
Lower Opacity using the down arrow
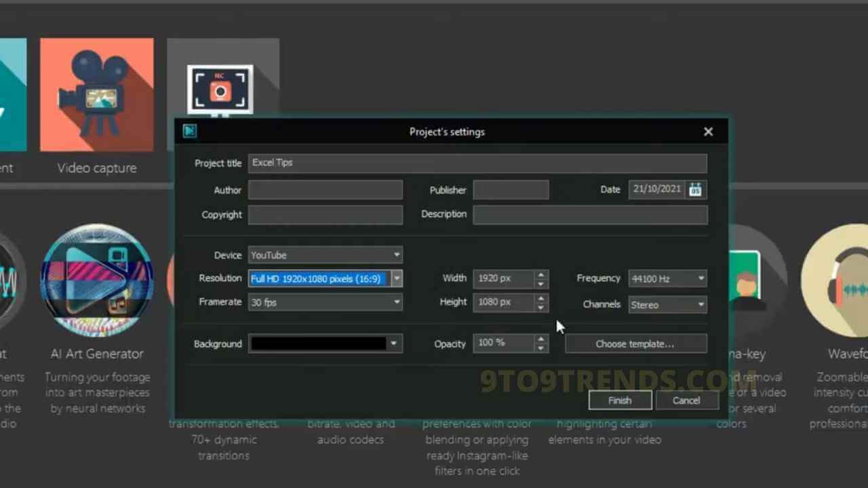point(540,348)
